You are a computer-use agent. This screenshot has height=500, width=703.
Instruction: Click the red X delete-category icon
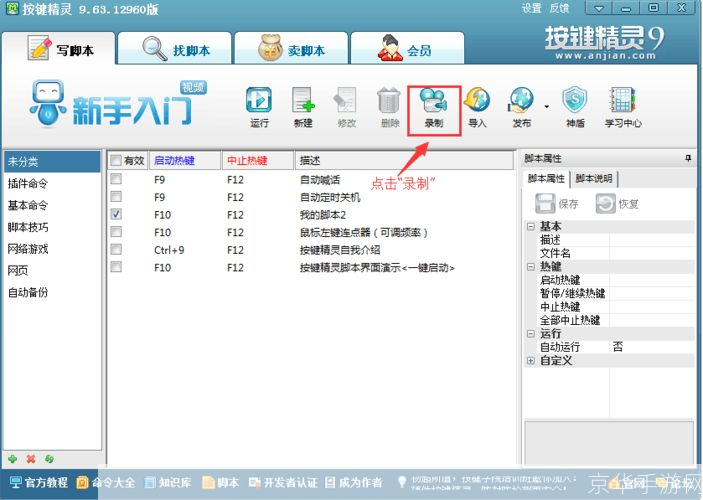coord(31,459)
